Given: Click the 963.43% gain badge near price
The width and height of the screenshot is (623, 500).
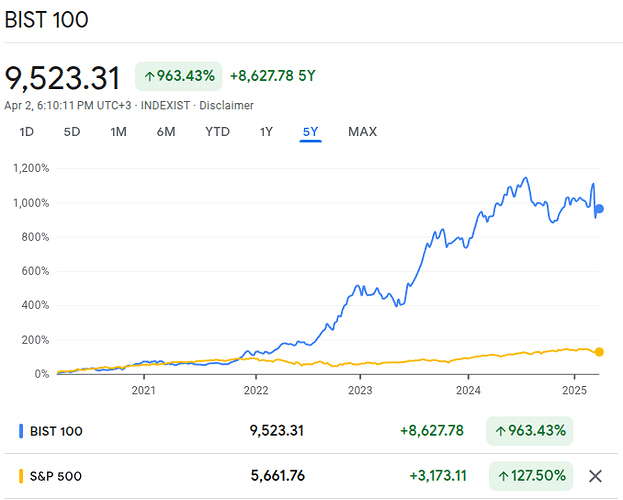Looking at the screenshot, I should (179, 76).
